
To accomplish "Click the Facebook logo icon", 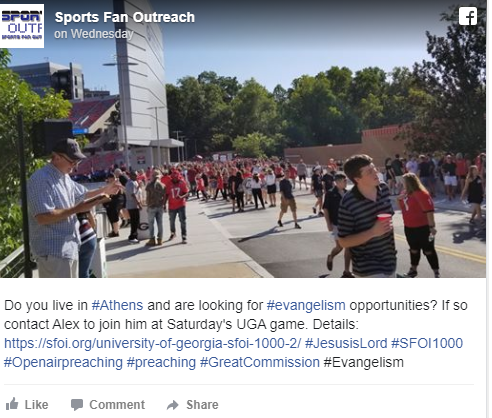I will pos(468,16).
